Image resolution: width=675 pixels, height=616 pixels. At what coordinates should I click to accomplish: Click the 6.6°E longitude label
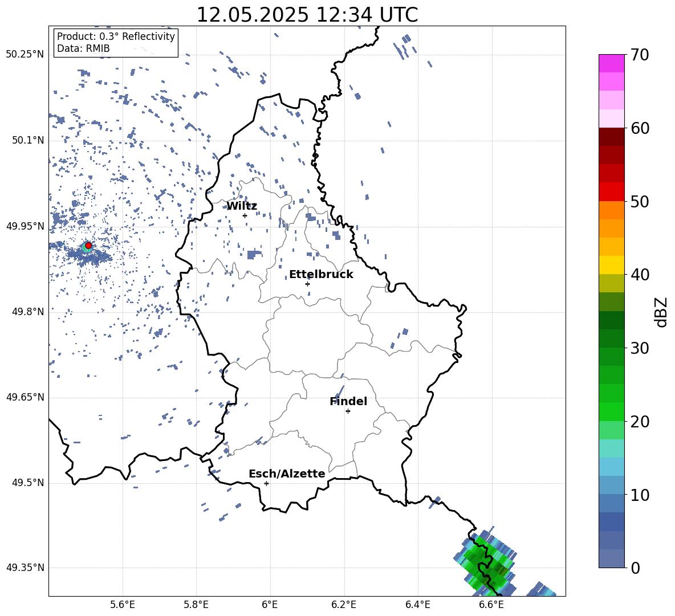491,605
